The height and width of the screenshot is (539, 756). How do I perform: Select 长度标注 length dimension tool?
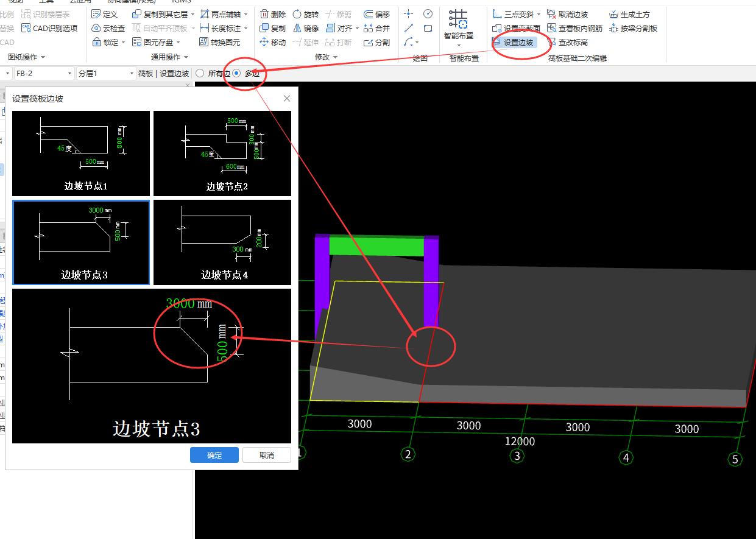[221, 28]
